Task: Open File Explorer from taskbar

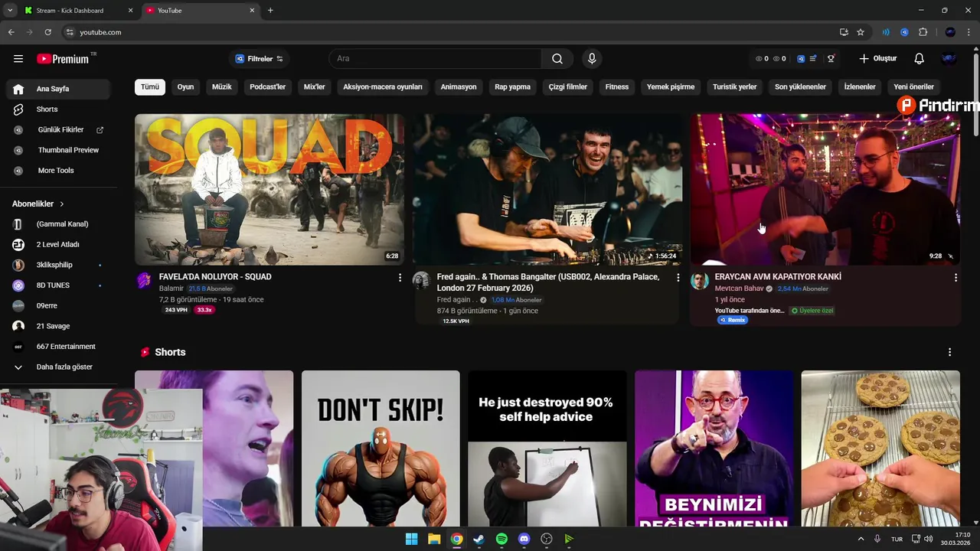Action: tap(434, 539)
